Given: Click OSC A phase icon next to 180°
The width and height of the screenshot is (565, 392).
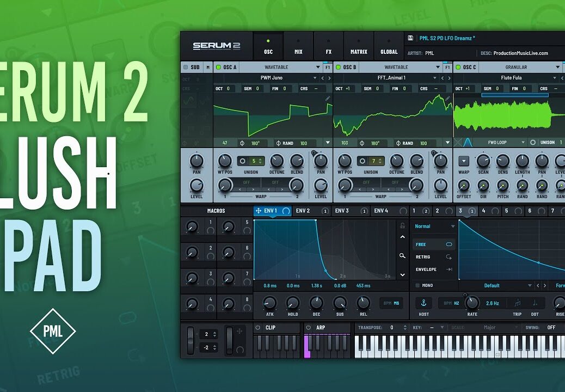Looking at the screenshot, I should (x=242, y=143).
